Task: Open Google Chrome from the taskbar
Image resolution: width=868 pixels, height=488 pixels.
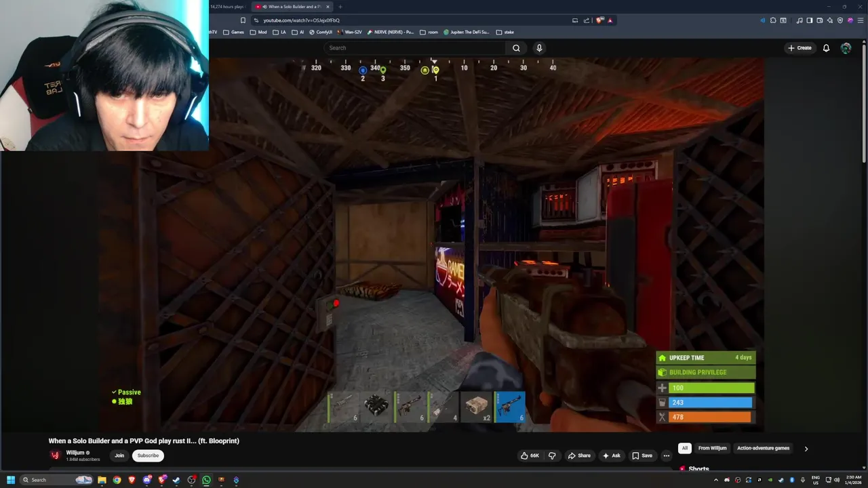Action: 117,480
